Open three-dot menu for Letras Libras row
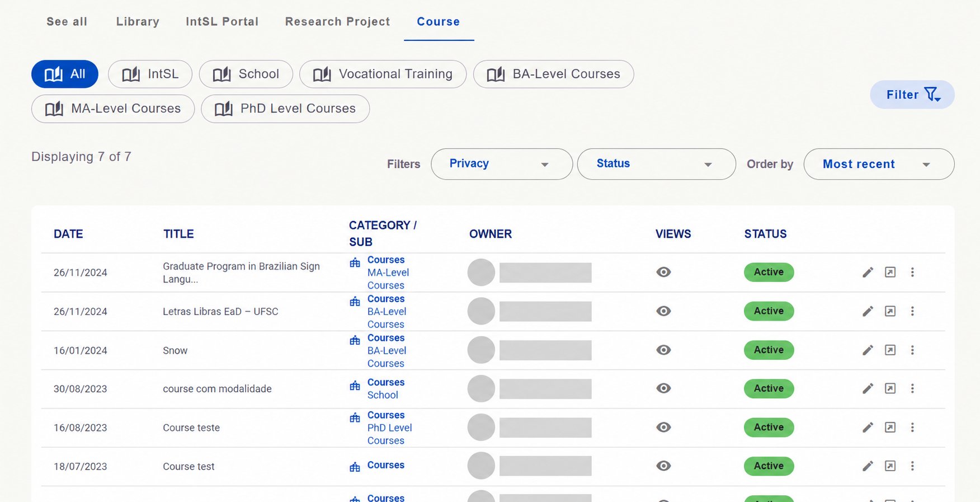 click(x=912, y=311)
